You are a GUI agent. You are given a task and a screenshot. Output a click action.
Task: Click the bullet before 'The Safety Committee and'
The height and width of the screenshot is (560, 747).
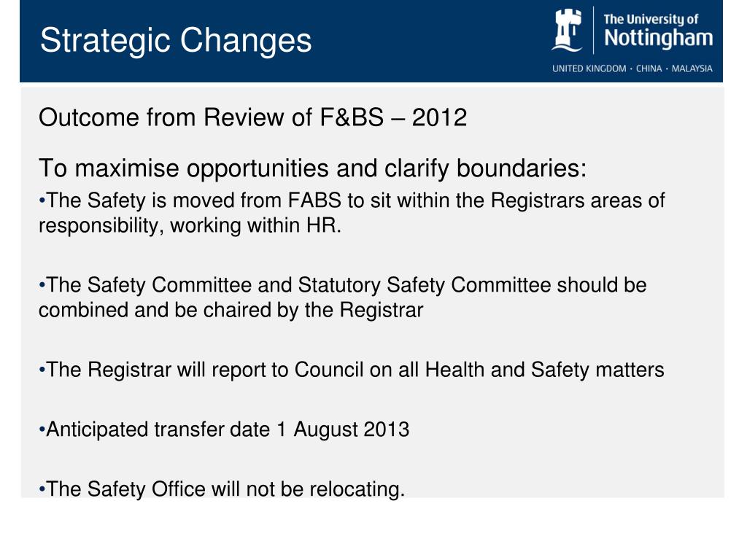click(x=42, y=285)
